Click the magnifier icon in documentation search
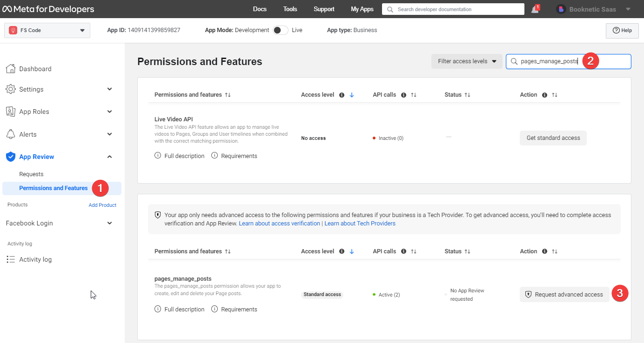The image size is (644, 343). (x=390, y=9)
